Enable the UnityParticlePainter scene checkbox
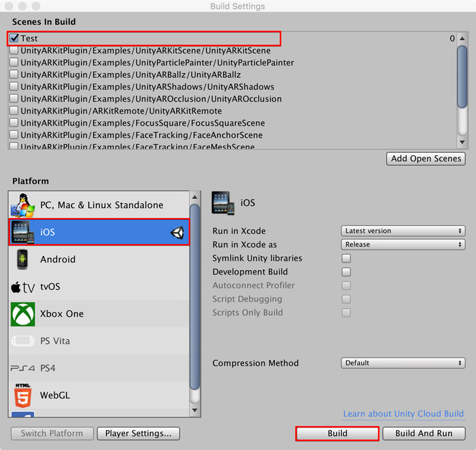Image resolution: width=476 pixels, height=450 pixels. click(x=14, y=62)
